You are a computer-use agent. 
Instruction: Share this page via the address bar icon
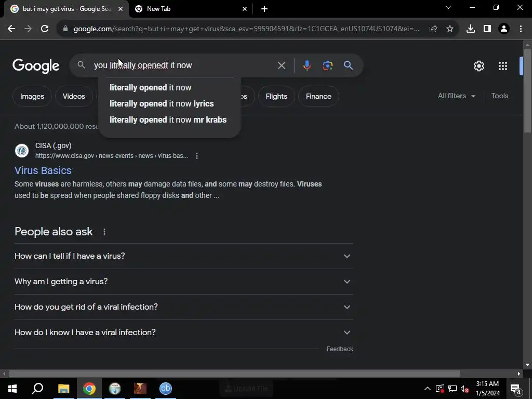click(433, 29)
